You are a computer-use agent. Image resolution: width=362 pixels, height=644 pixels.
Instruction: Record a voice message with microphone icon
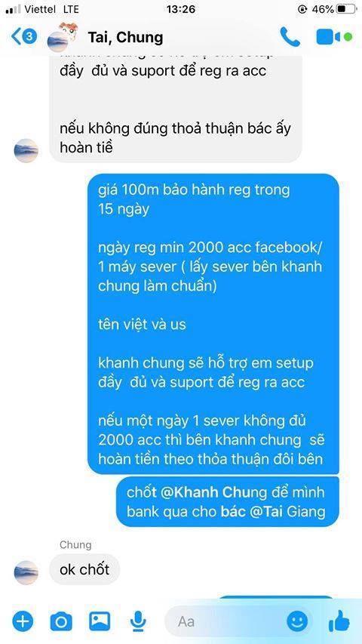pos(138,621)
